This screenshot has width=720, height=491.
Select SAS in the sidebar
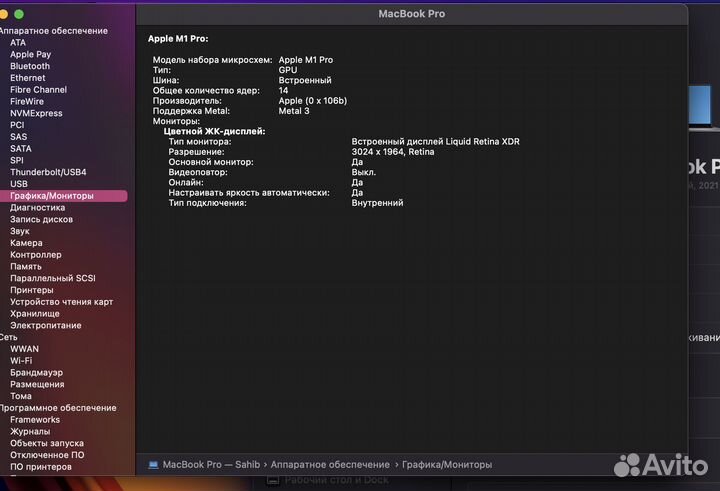(18, 137)
